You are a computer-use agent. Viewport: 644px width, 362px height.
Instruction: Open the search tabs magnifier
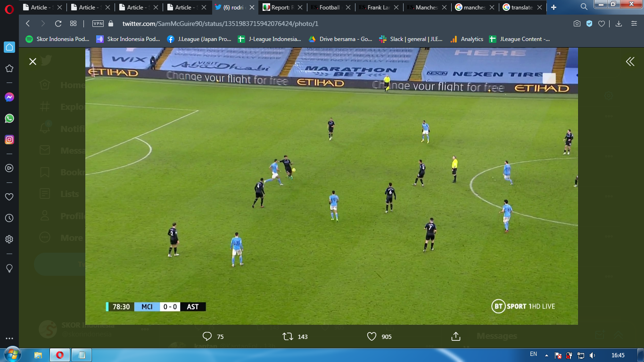584,7
